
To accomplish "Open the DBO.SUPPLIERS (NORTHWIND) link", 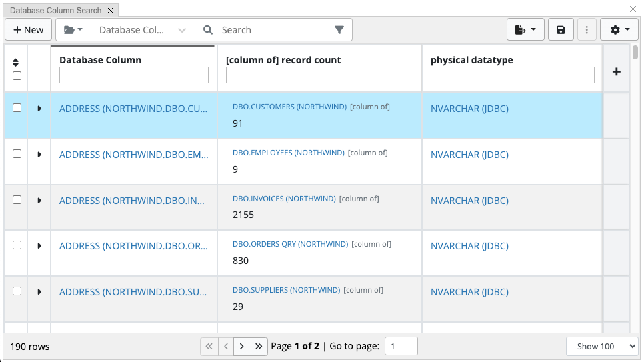I will 286,290.
